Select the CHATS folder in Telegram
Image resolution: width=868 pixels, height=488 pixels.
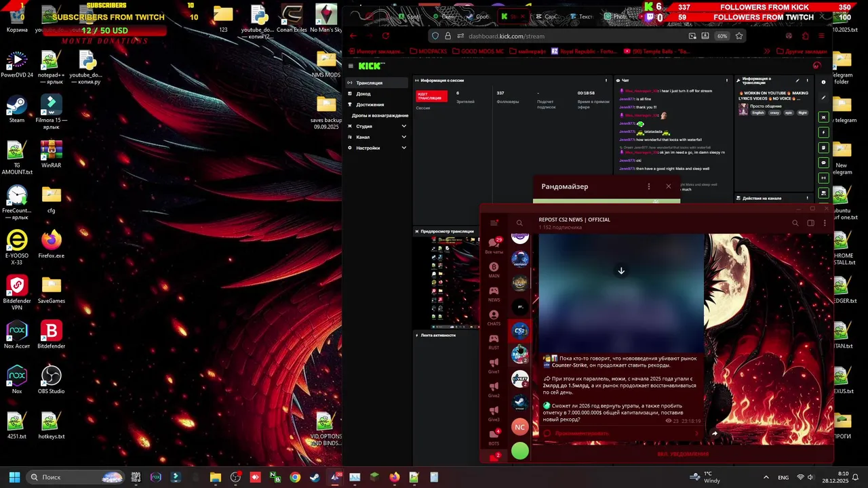click(494, 317)
